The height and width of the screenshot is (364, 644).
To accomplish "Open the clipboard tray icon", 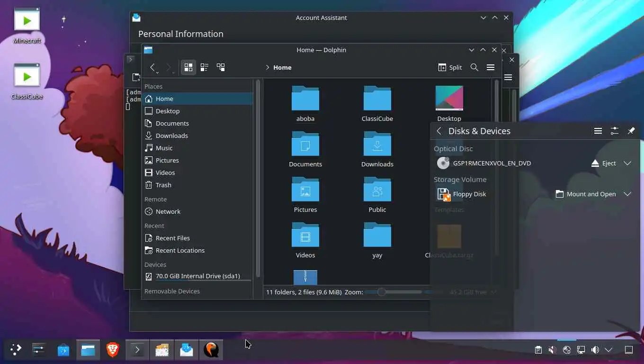I will [x=538, y=350].
